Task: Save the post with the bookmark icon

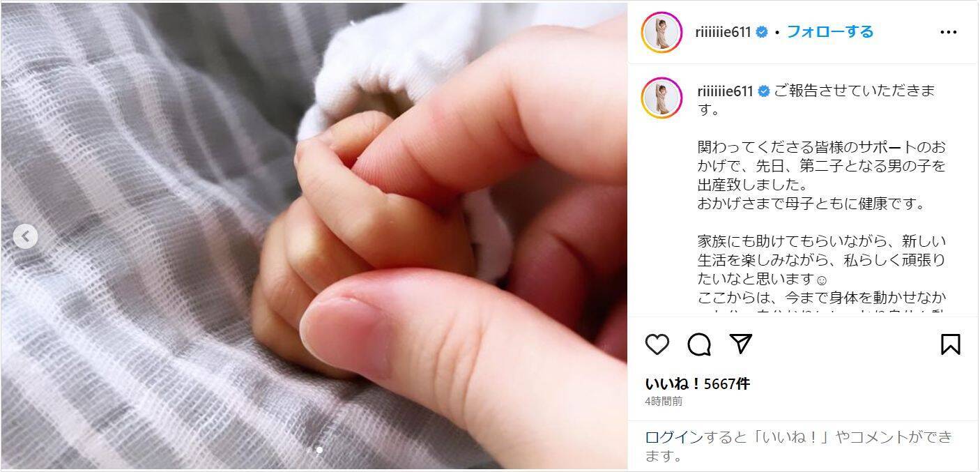Action: [951, 344]
